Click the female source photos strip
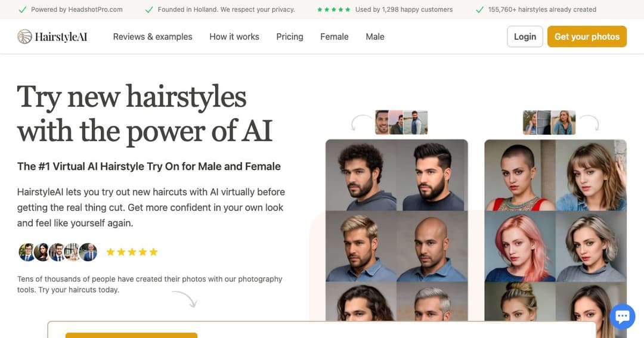The width and height of the screenshot is (644, 338). (549, 122)
